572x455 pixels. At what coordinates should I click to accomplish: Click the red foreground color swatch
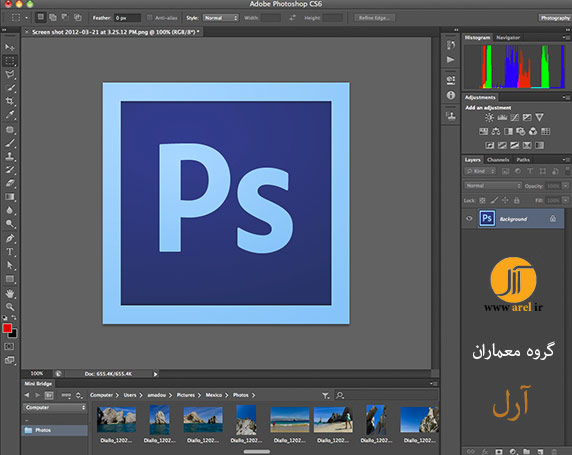(x=7, y=328)
